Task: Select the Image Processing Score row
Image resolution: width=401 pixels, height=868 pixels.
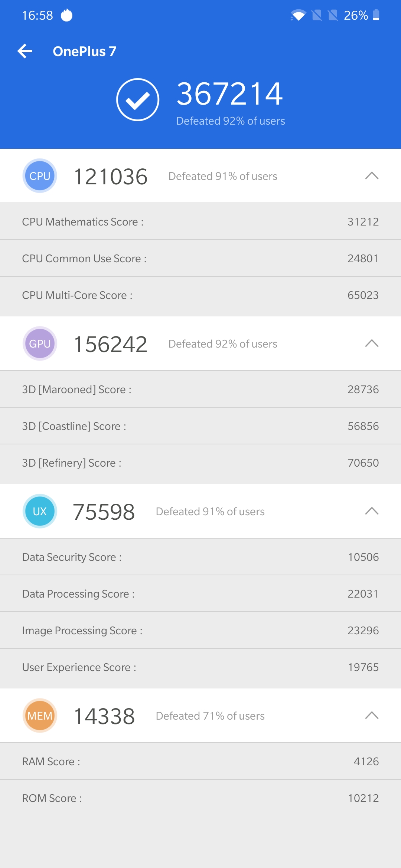Action: [x=200, y=631]
